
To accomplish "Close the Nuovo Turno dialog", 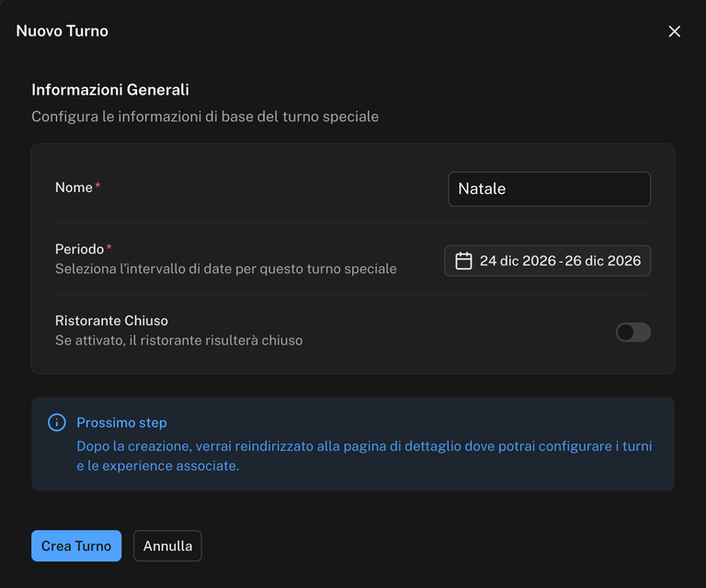I will pyautogui.click(x=674, y=31).
